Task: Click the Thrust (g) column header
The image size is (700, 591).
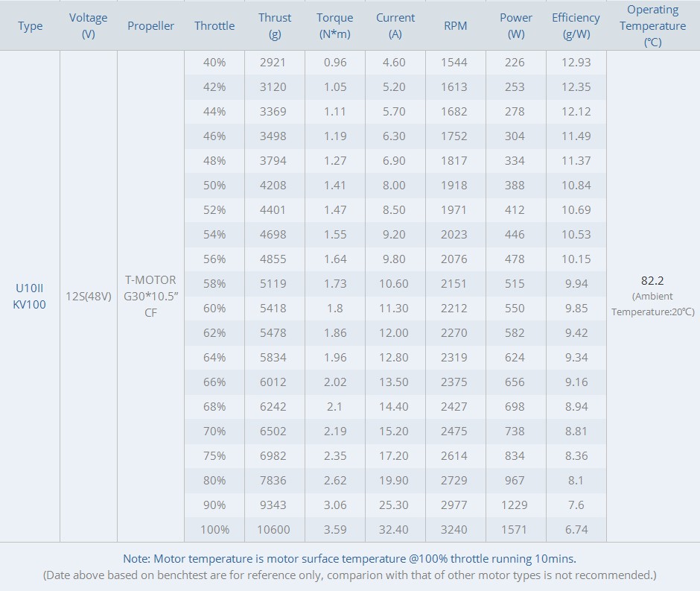Action: (x=275, y=26)
